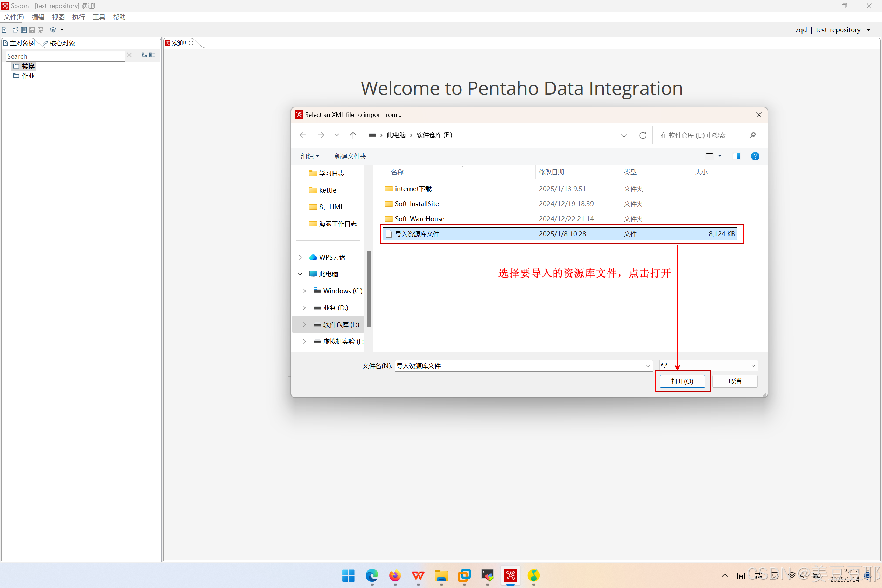This screenshot has width=882, height=588.
Task: Toggle the preview pane icon
Action: point(736,156)
